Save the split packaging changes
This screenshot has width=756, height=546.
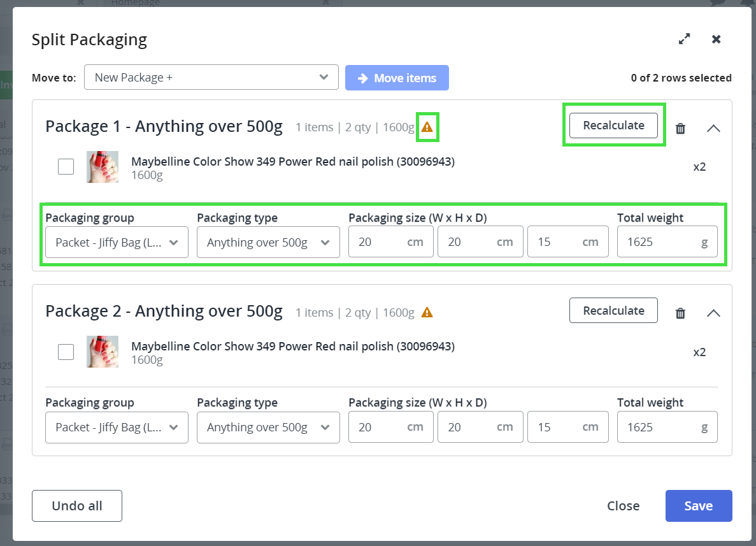tap(698, 506)
